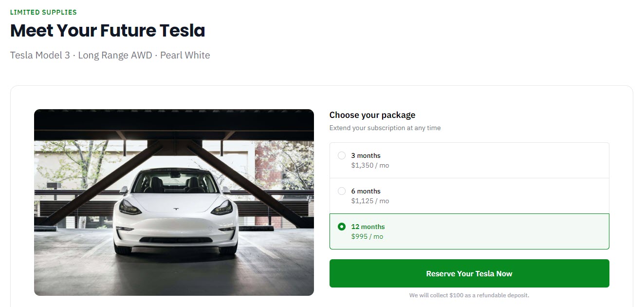
Task: Click the green "LIMITED SUPPLIES" label
Action: tap(43, 12)
